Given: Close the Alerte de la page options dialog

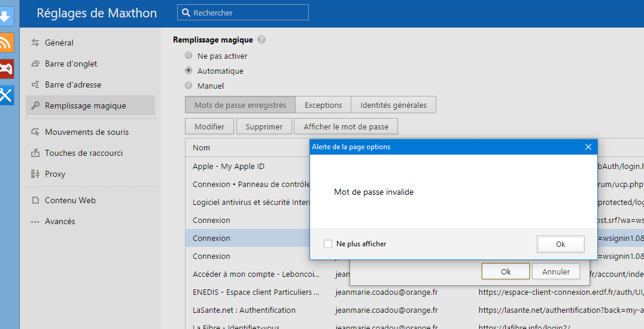Looking at the screenshot, I should pos(588,147).
